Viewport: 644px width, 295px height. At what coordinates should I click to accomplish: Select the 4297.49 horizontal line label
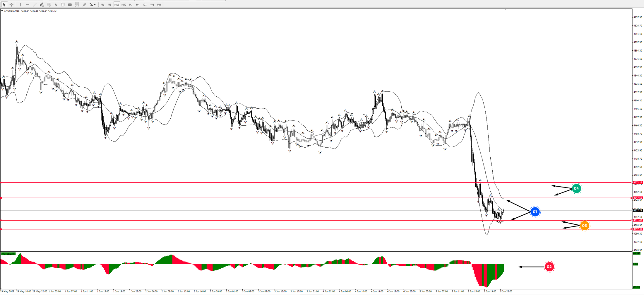638,229
